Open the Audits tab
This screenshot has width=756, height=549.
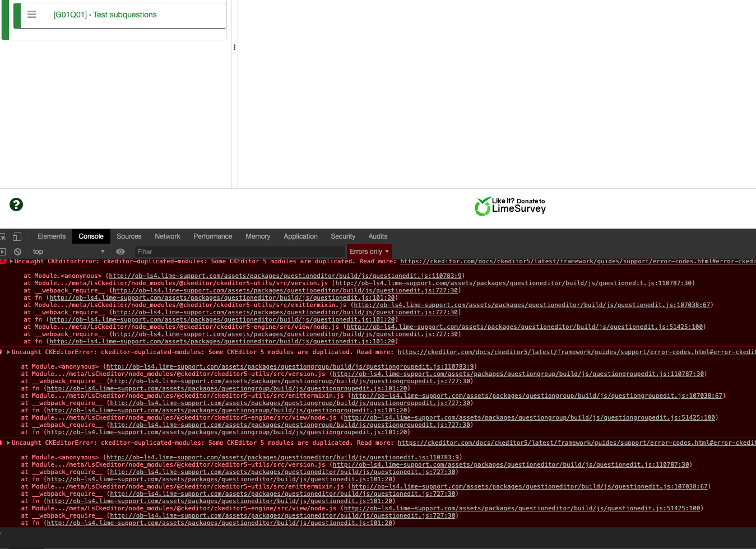[378, 236]
